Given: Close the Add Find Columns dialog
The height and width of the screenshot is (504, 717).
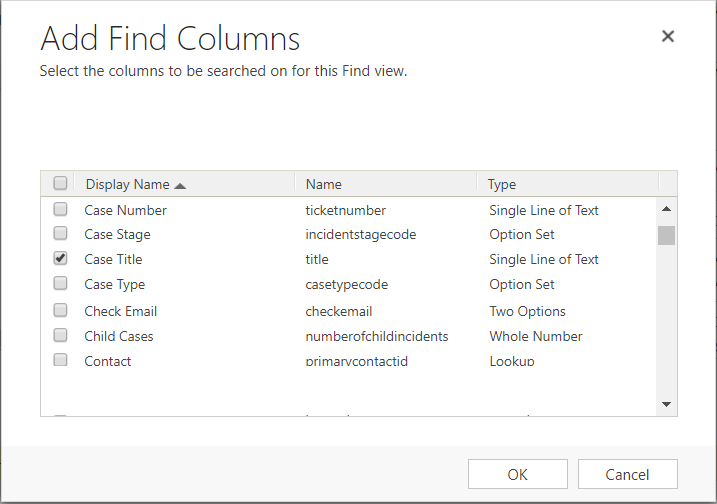Looking at the screenshot, I should tap(668, 36).
